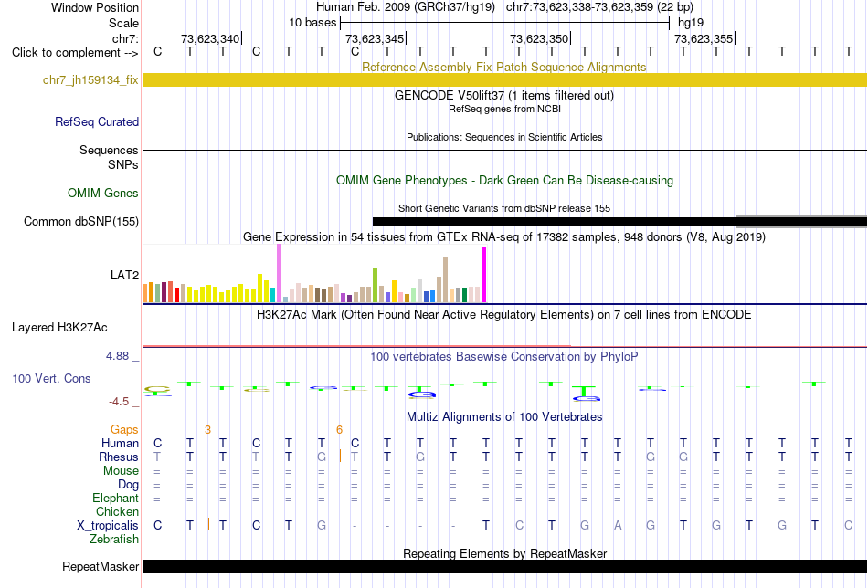Viewport: 868px width, 588px height.
Task: Click the A base in X_tropicalis row
Action: pyautogui.click(x=618, y=526)
